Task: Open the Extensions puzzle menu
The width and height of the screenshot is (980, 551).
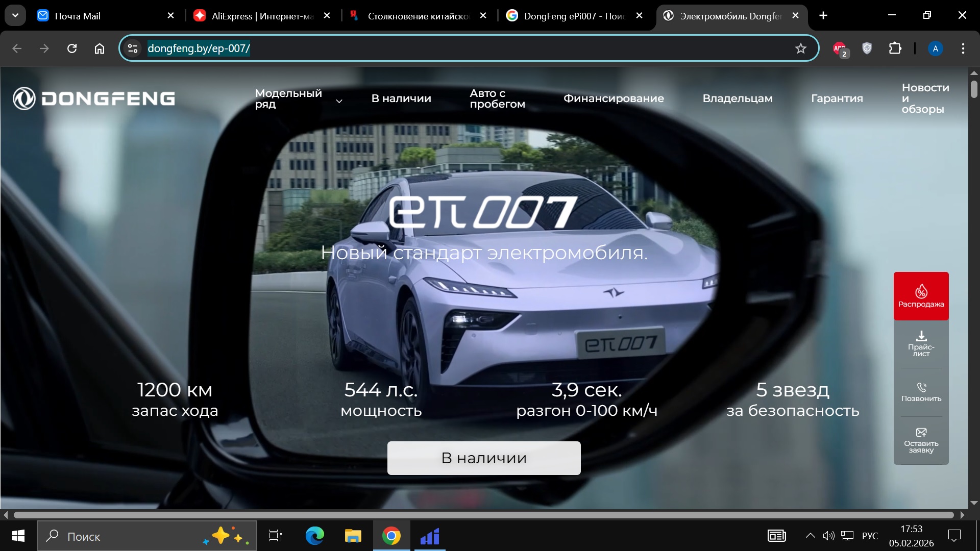Action: tap(895, 48)
